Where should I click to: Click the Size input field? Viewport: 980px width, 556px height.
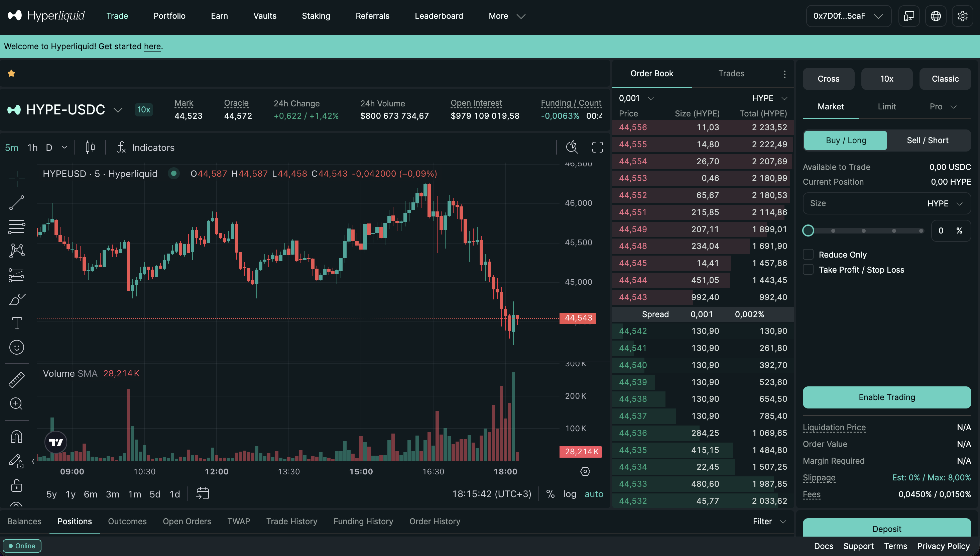pos(886,203)
